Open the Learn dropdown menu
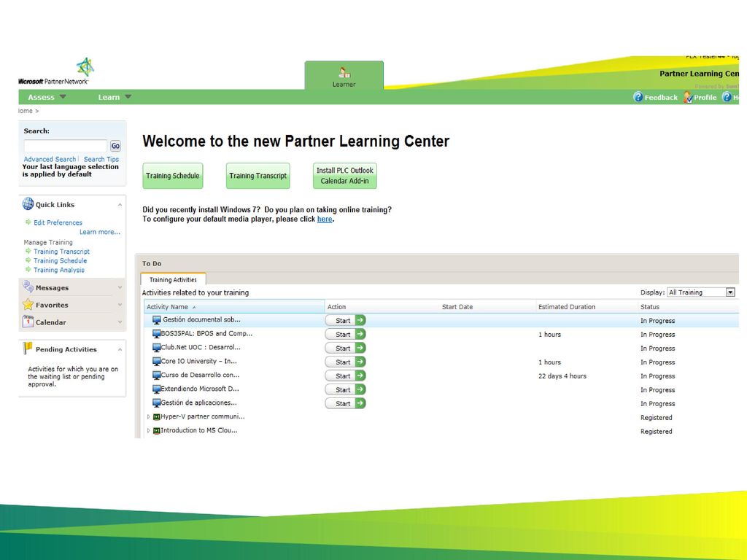Image resolution: width=747 pixels, height=560 pixels. pos(115,97)
